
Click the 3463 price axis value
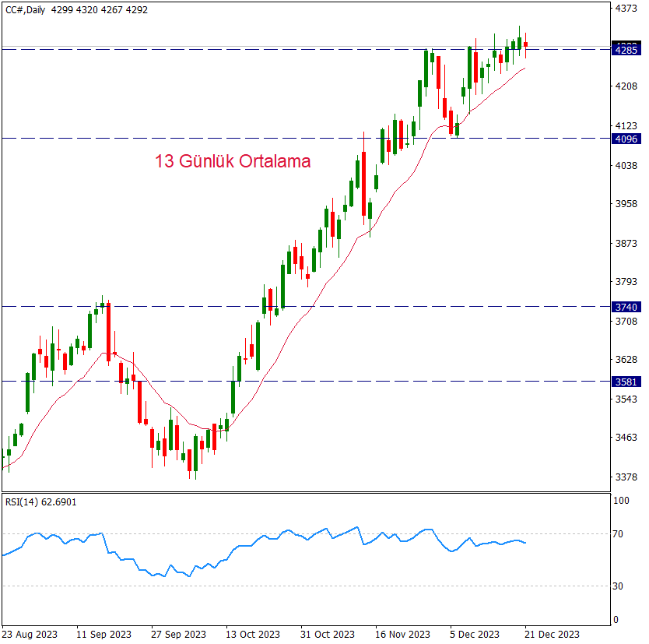626,438
